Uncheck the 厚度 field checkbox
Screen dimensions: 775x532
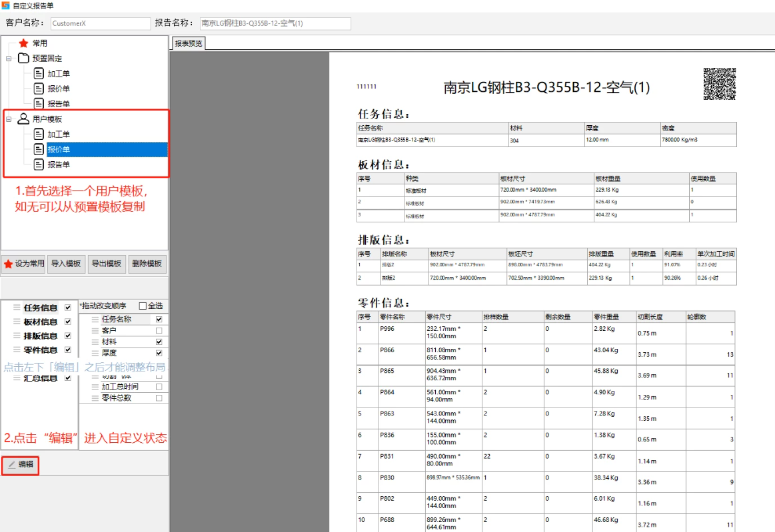(159, 353)
